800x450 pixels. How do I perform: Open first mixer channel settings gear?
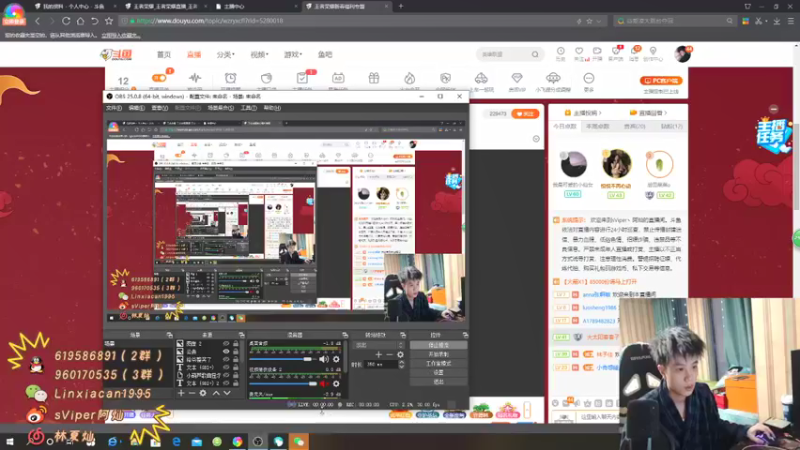[x=336, y=359]
